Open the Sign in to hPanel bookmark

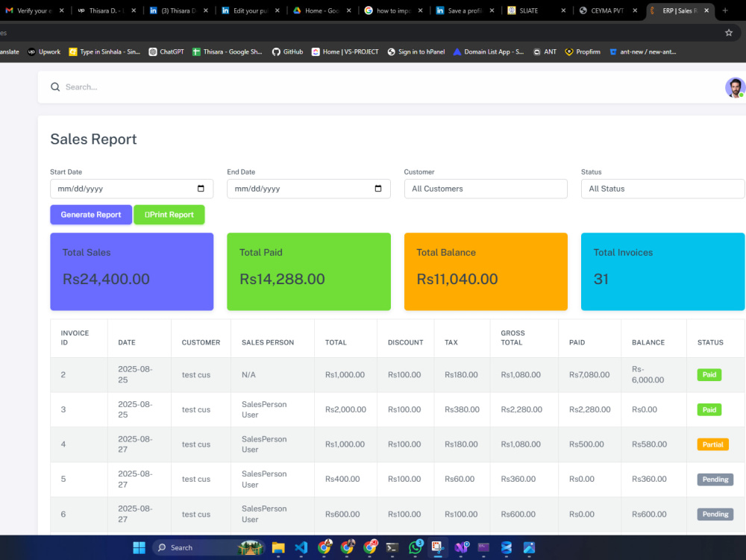(416, 51)
